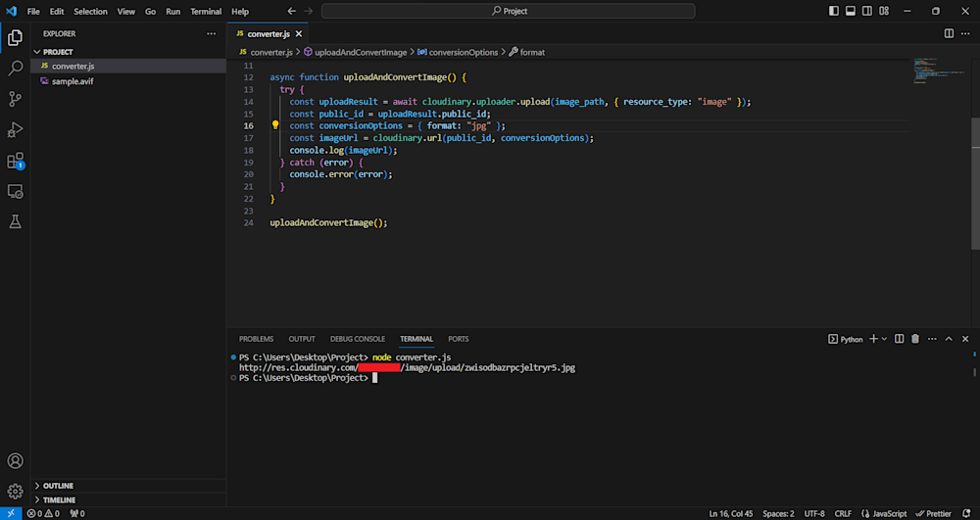The image size is (980, 520).
Task: Collapse the PROJECT folder tree
Action: [58, 52]
